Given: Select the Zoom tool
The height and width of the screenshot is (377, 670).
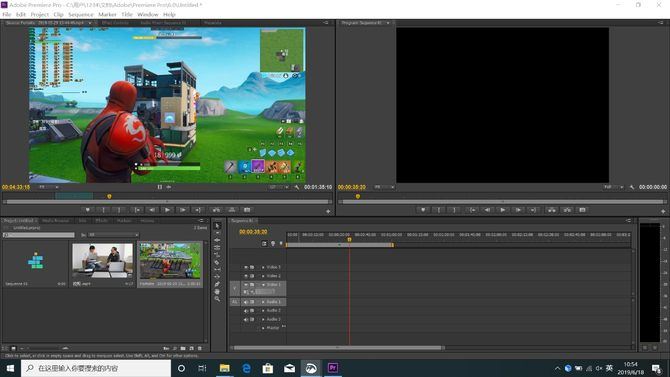Looking at the screenshot, I should tap(217, 299).
